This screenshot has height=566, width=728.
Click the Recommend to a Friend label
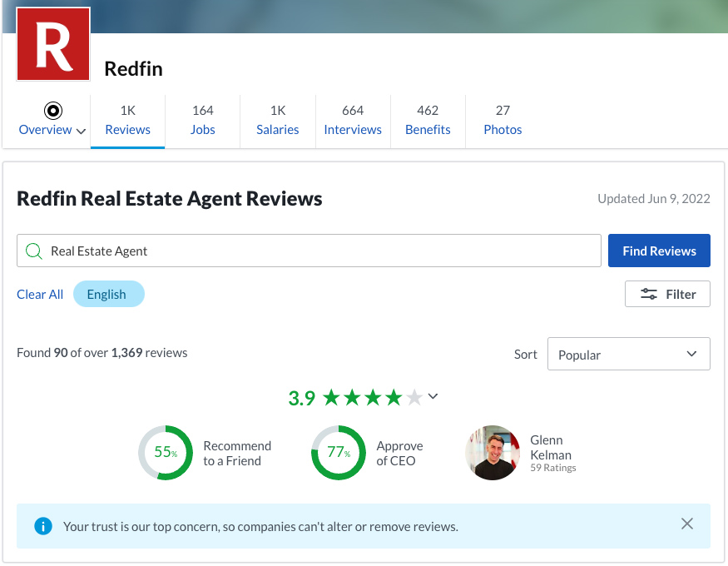(x=237, y=453)
